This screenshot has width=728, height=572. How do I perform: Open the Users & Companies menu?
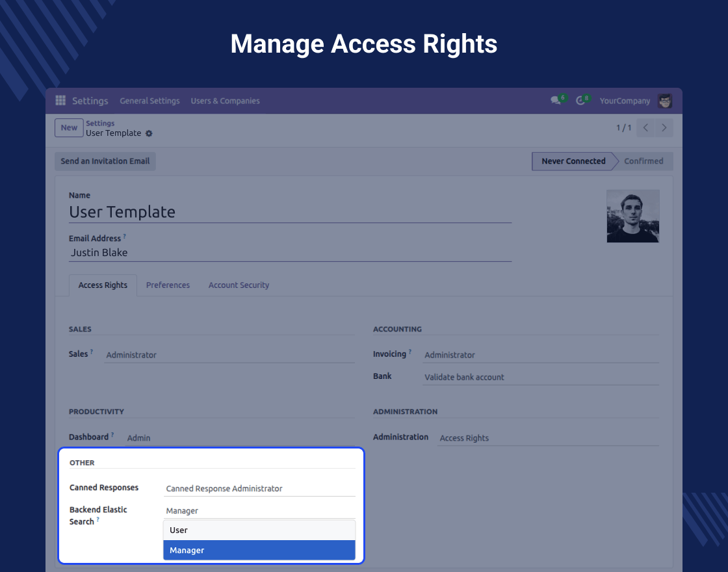point(225,101)
